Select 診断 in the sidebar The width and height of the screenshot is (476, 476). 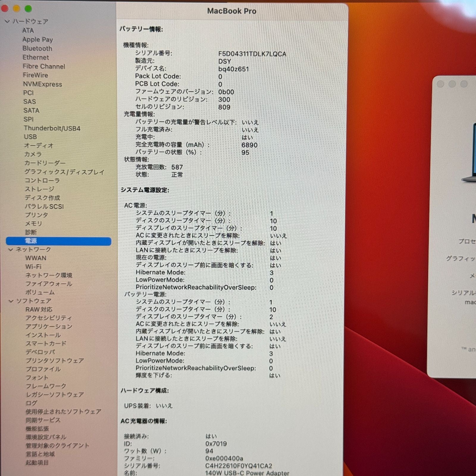coord(31,232)
